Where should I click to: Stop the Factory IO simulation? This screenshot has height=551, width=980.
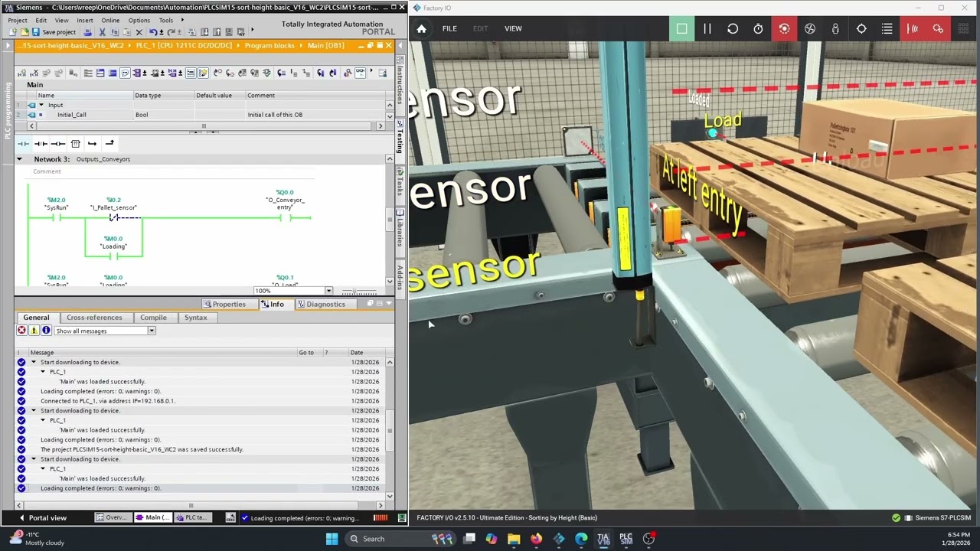pos(681,29)
